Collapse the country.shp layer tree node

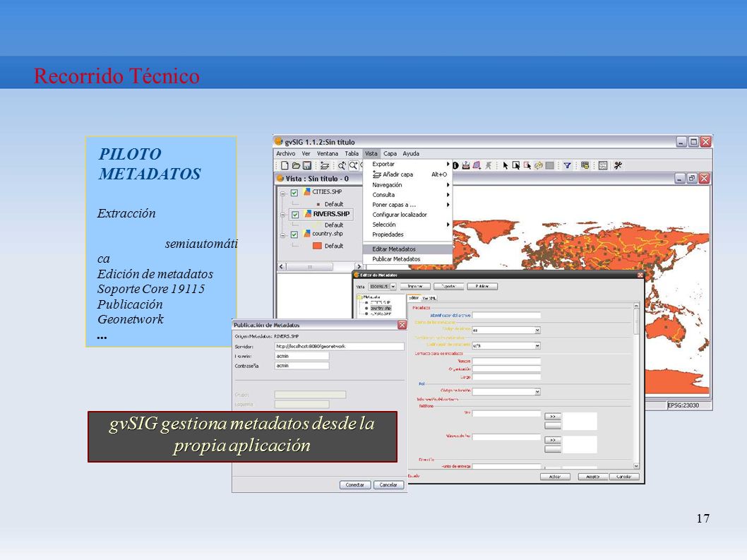point(282,235)
